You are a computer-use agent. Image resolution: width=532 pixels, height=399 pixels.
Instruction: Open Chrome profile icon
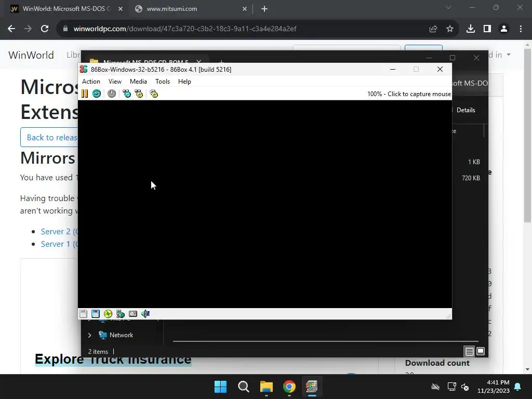[504, 29]
